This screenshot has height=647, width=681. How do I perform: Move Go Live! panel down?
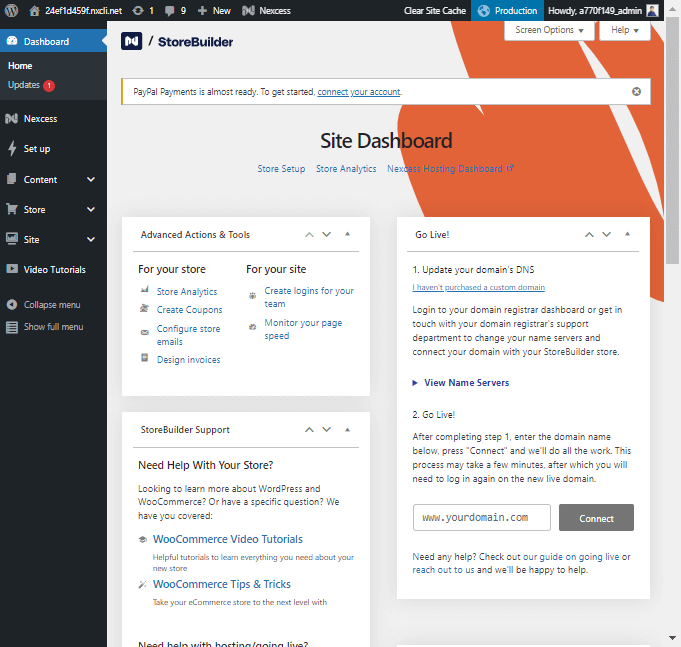coord(606,234)
